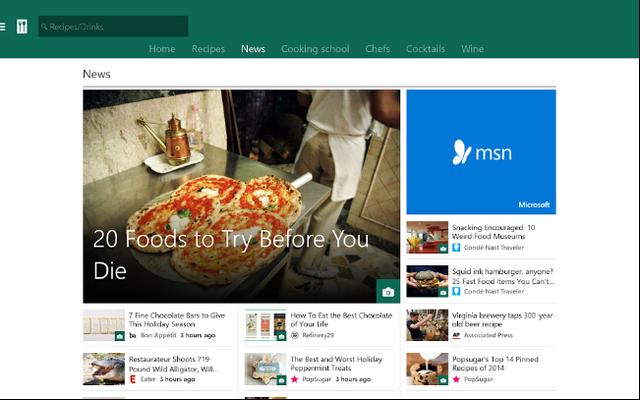Screen dimensions: 640x400
Task: Click the squid ink hamburger thumbnail
Action: tap(427, 281)
